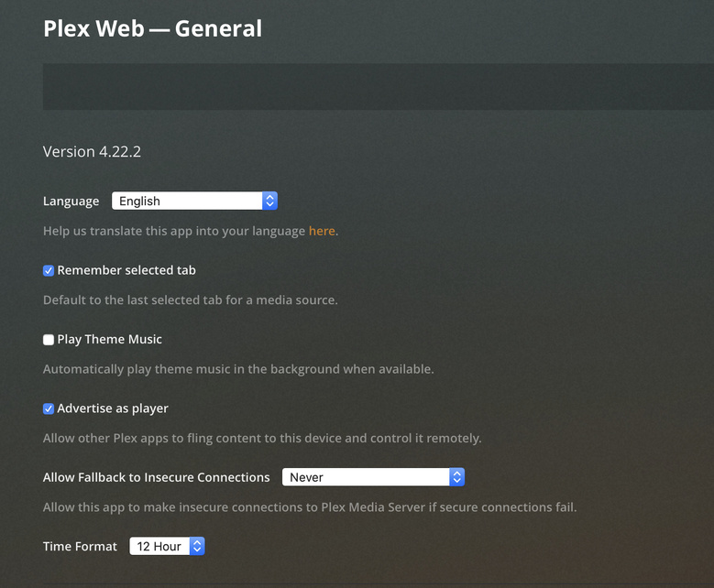This screenshot has height=588, width=714.
Task: Click blue arrows on the 12 Hour selector
Action: click(x=197, y=547)
